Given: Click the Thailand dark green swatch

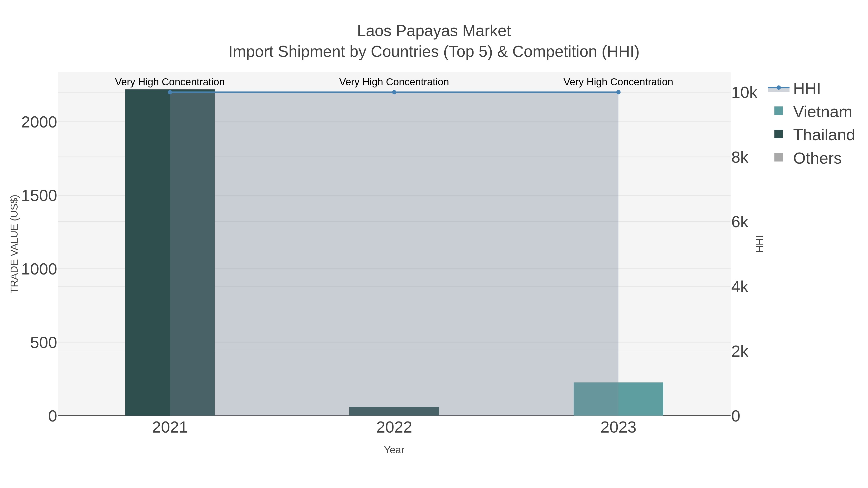Looking at the screenshot, I should 779,134.
